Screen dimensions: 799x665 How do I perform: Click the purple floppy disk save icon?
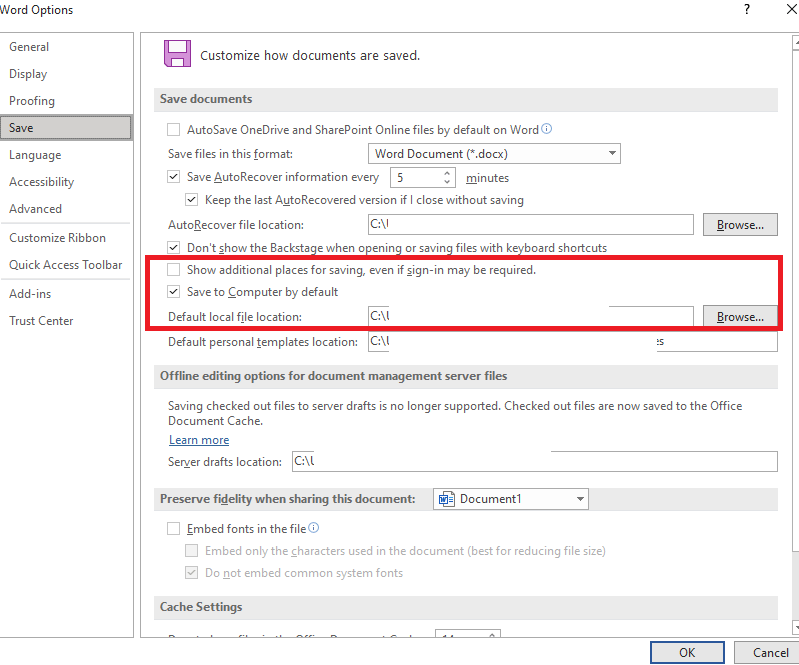(x=177, y=54)
